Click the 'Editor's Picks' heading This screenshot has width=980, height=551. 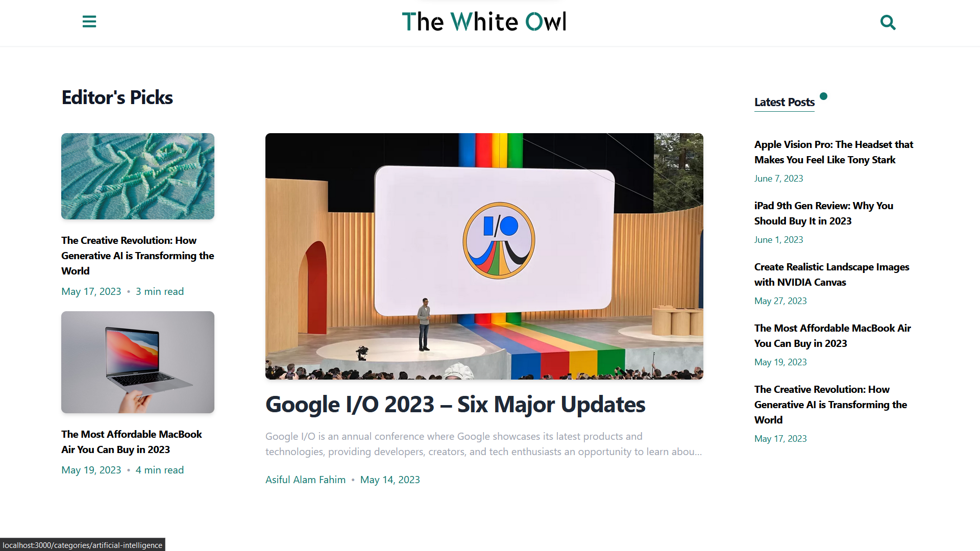coord(117,97)
